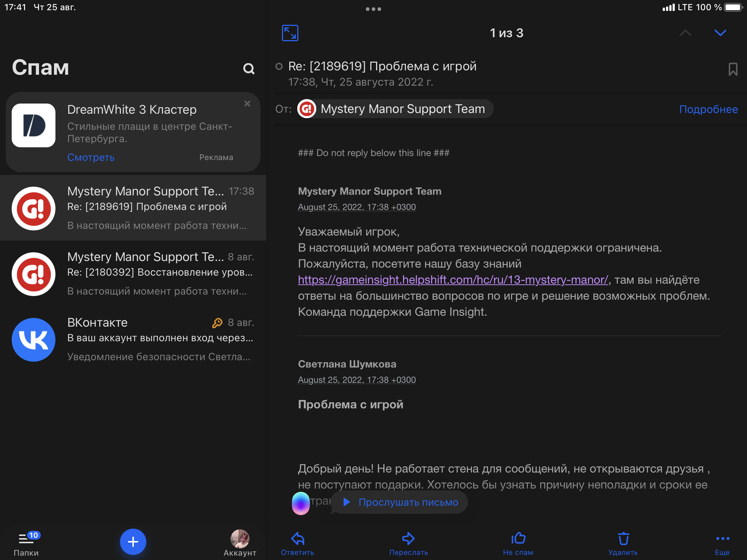Tap key icon on ВКонтакте email
The width and height of the screenshot is (747, 560).
pos(217,323)
